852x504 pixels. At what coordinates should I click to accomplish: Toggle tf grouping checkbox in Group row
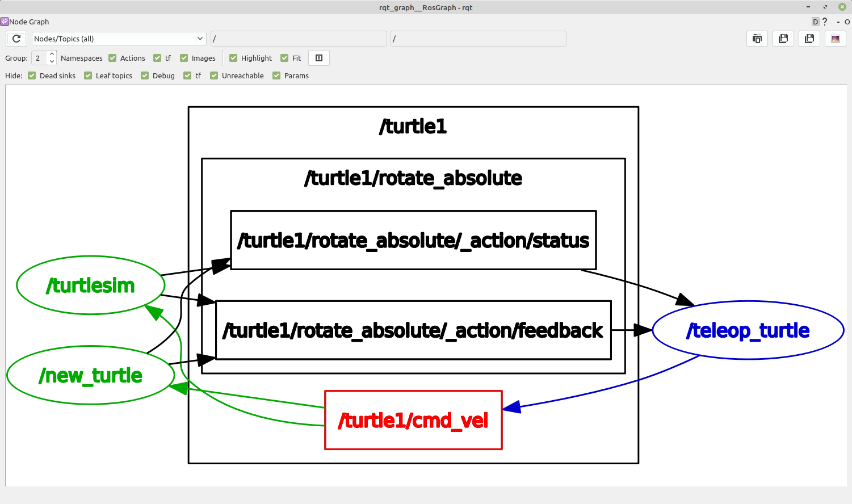point(157,58)
